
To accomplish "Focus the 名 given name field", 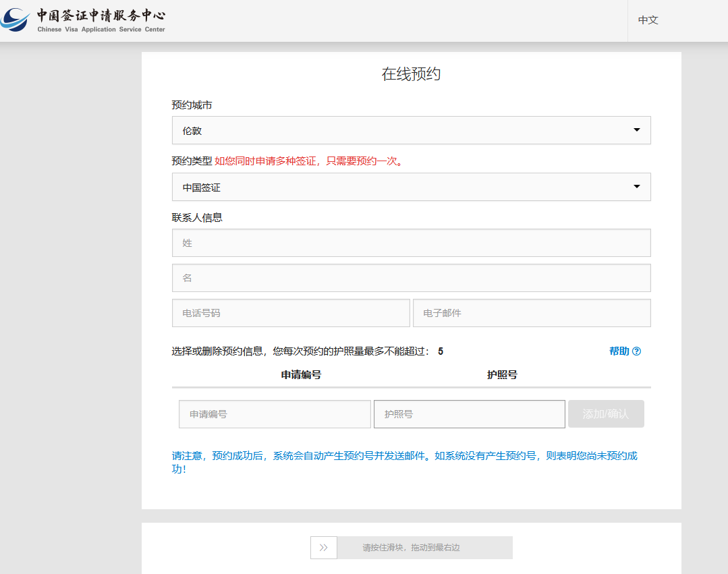I will (x=411, y=278).
